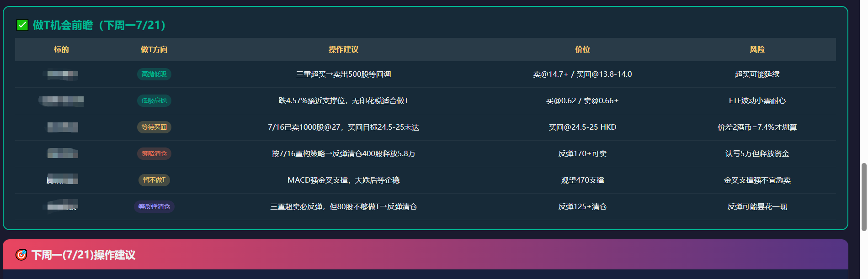Click the 等反弹清仓 tag
The width and height of the screenshot is (868, 279).
(154, 206)
